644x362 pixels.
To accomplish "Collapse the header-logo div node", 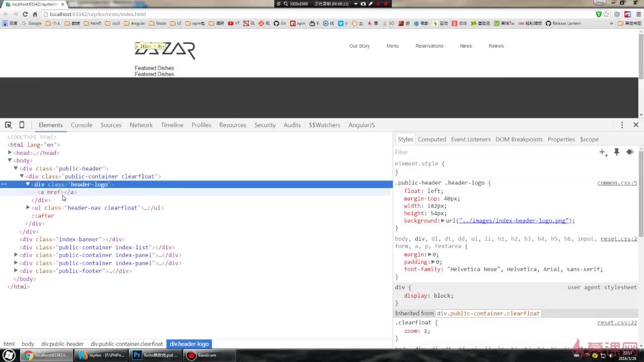I will pyautogui.click(x=28, y=184).
